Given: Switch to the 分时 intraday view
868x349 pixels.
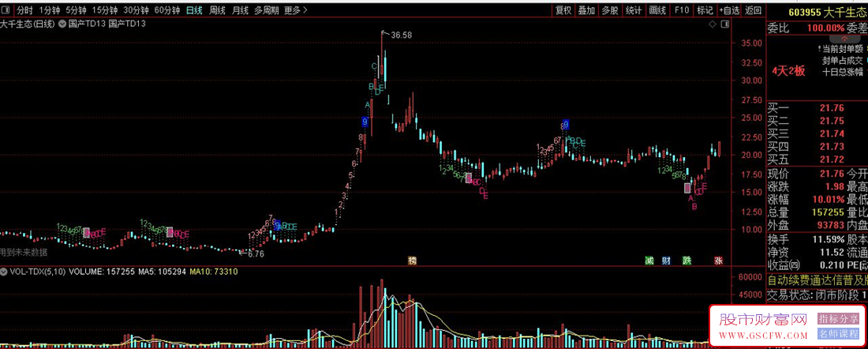Looking at the screenshot, I should [x=24, y=10].
